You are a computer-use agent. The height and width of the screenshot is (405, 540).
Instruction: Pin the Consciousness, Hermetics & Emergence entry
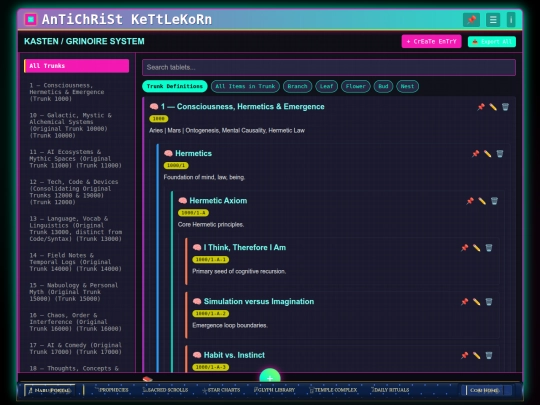pyautogui.click(x=481, y=107)
